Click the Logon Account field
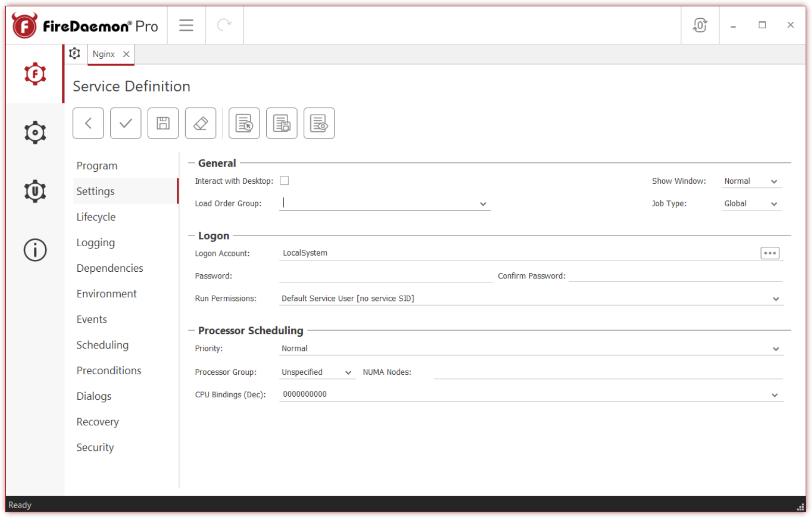812x518 pixels. click(519, 253)
